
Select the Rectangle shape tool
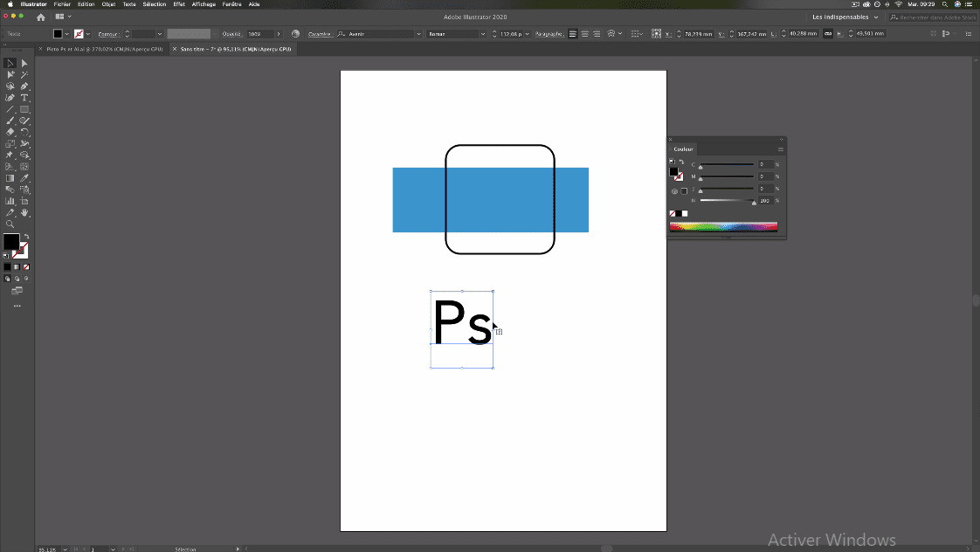pos(25,109)
